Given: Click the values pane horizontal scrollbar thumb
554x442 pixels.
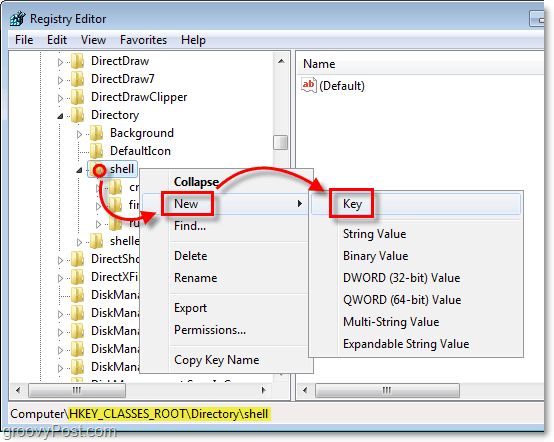Looking at the screenshot, I should tap(387, 390).
